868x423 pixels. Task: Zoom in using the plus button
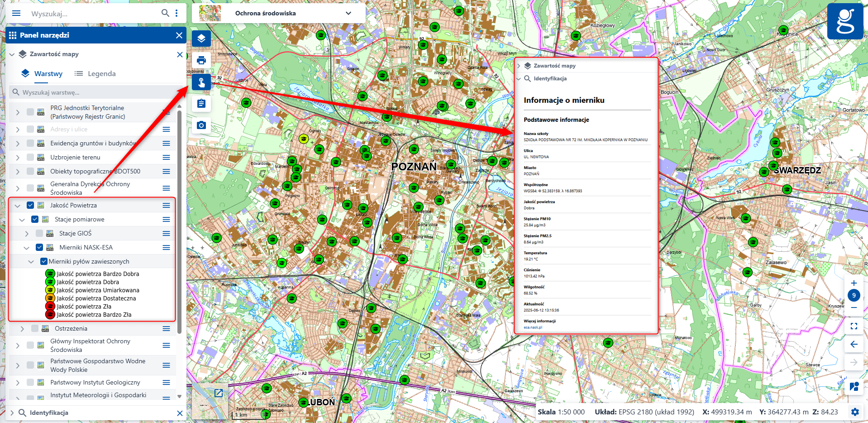[854, 283]
